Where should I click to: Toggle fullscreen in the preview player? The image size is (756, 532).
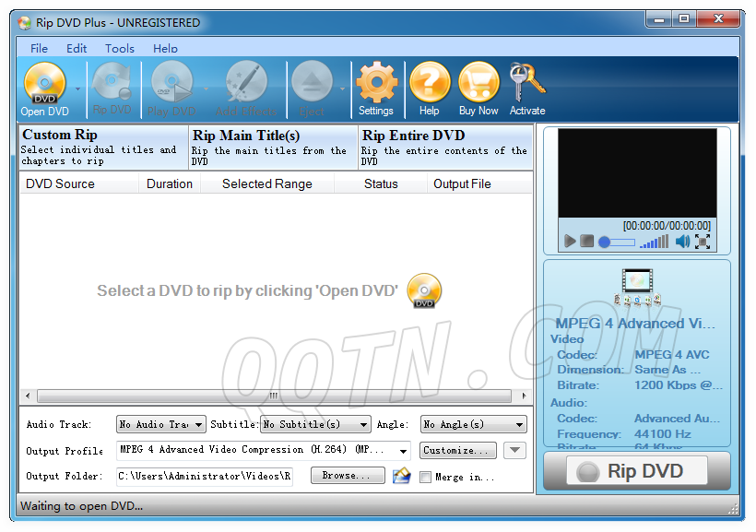tap(703, 242)
